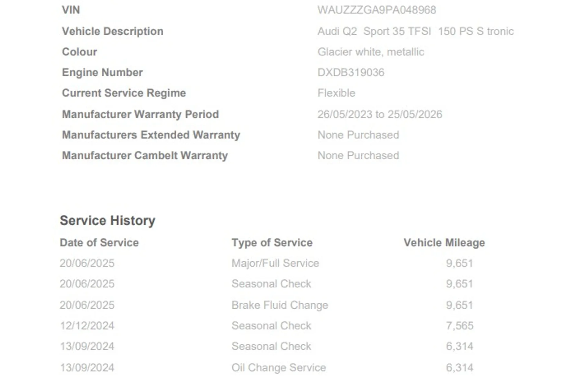
Task: Select the Brake Fluid Change entry
Action: click(x=280, y=305)
